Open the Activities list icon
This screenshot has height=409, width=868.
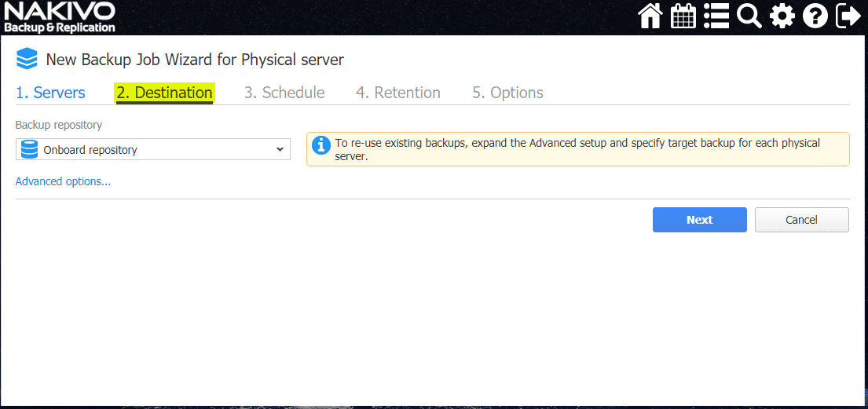716,16
